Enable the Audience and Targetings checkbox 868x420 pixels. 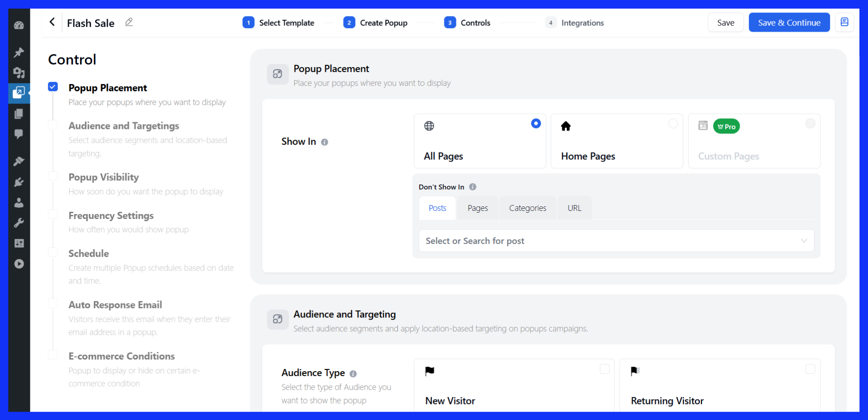[53, 124]
